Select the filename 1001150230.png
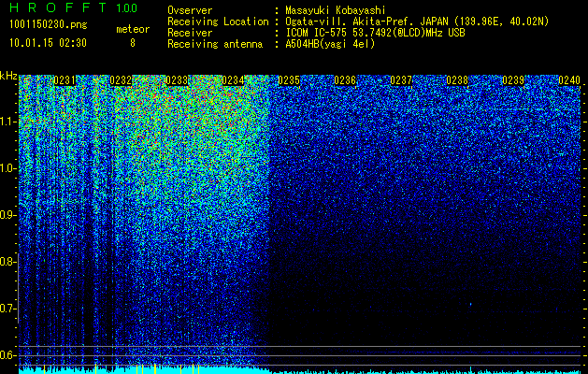This screenshot has width=588, height=374. coord(49,24)
